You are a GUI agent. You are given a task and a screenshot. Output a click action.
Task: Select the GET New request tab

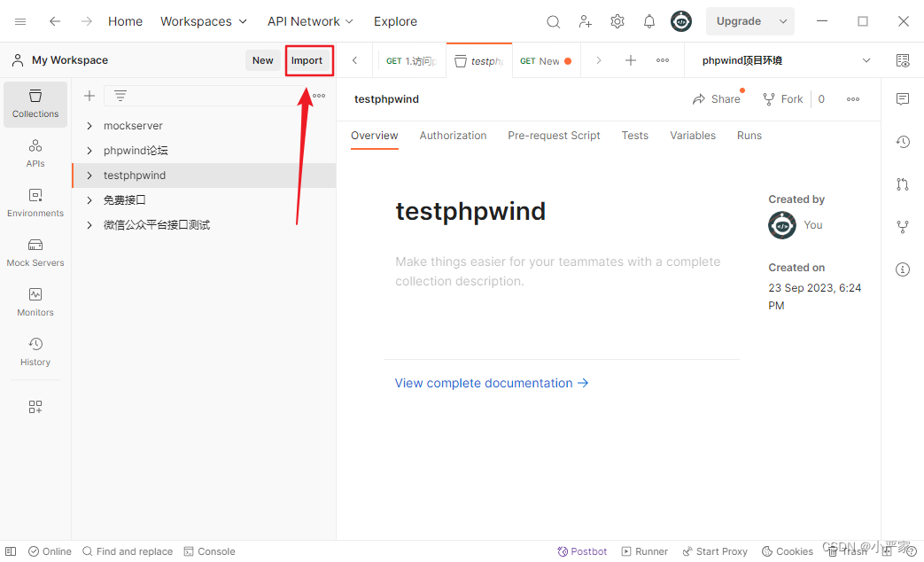(x=546, y=61)
